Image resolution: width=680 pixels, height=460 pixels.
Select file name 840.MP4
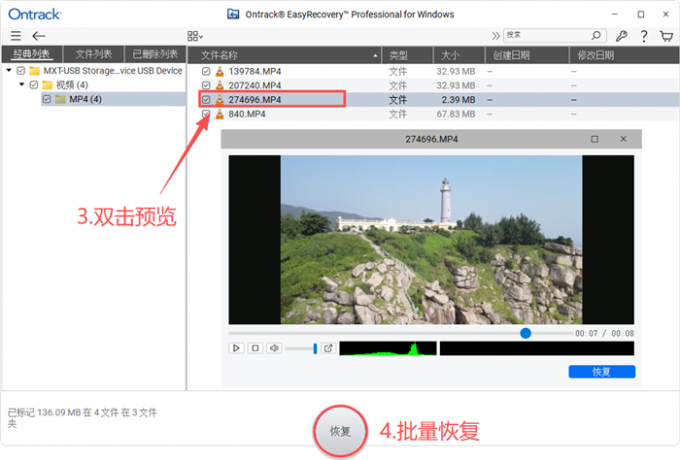(247, 114)
